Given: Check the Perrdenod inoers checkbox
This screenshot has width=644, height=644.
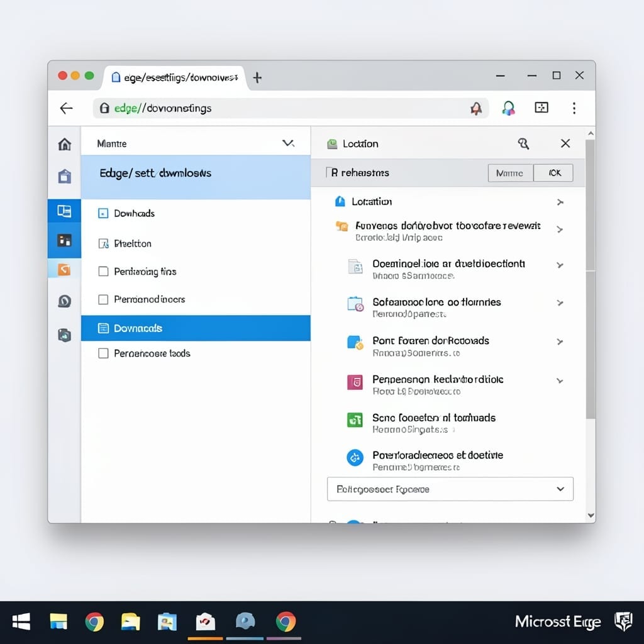Looking at the screenshot, I should click(104, 299).
